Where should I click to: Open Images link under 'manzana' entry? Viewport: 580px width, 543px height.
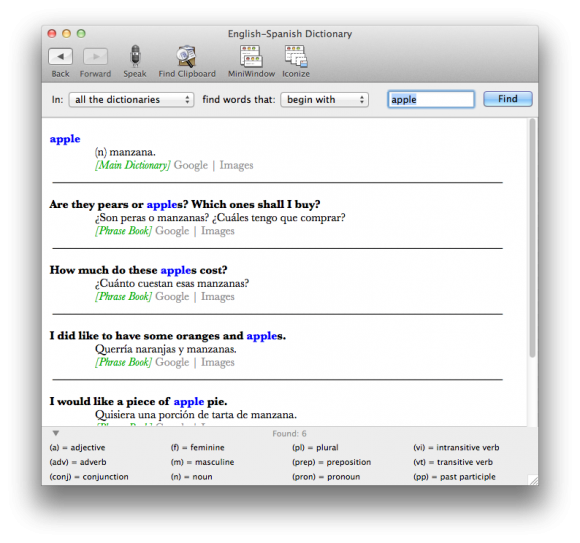236,165
